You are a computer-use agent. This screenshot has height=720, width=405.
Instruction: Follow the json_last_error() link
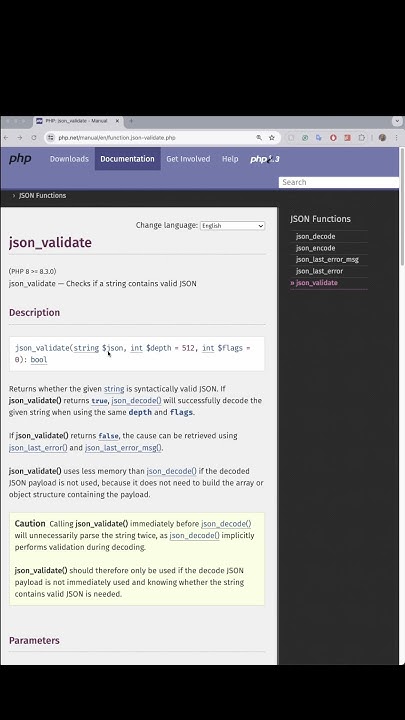point(38,448)
